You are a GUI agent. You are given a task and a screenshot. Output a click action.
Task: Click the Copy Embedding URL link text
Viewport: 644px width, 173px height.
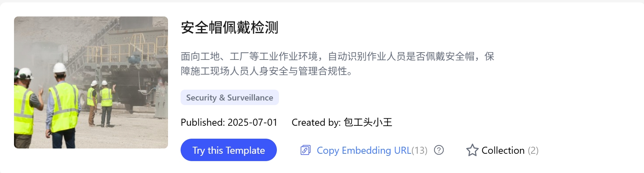point(364,150)
